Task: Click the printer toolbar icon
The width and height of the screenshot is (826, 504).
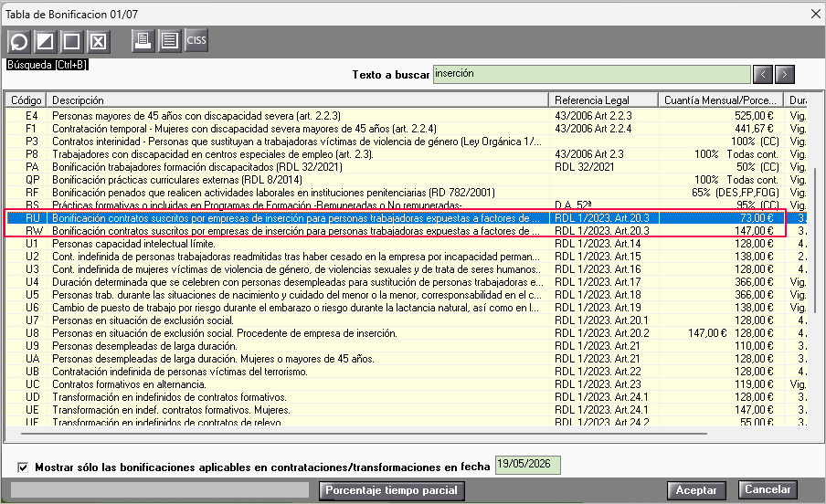Action: 143,40
